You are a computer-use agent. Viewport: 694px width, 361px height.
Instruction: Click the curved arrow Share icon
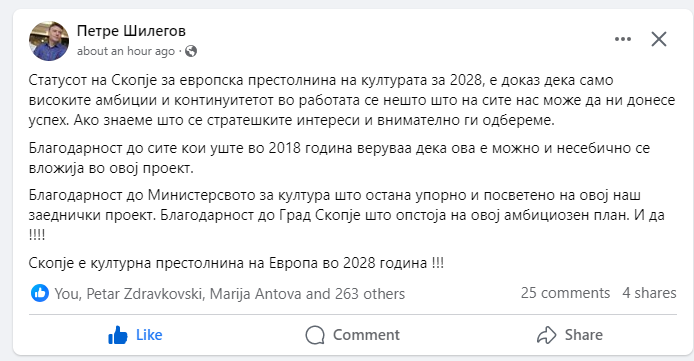point(546,335)
